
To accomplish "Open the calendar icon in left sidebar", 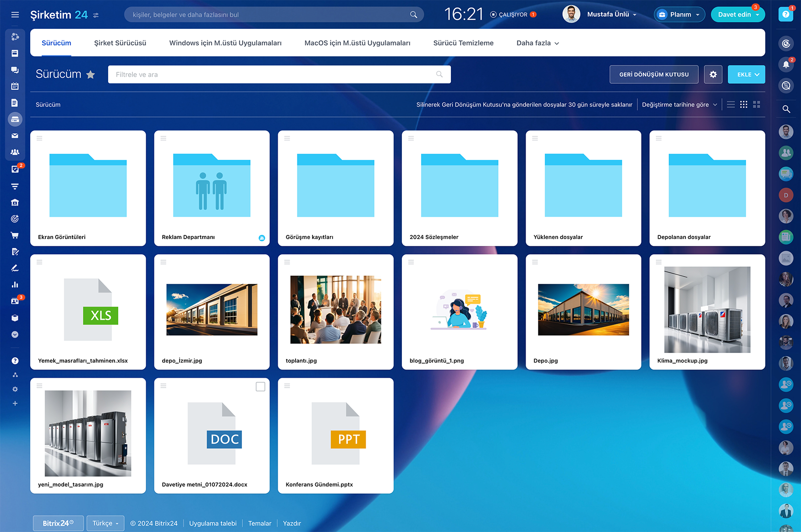I will click(15, 86).
